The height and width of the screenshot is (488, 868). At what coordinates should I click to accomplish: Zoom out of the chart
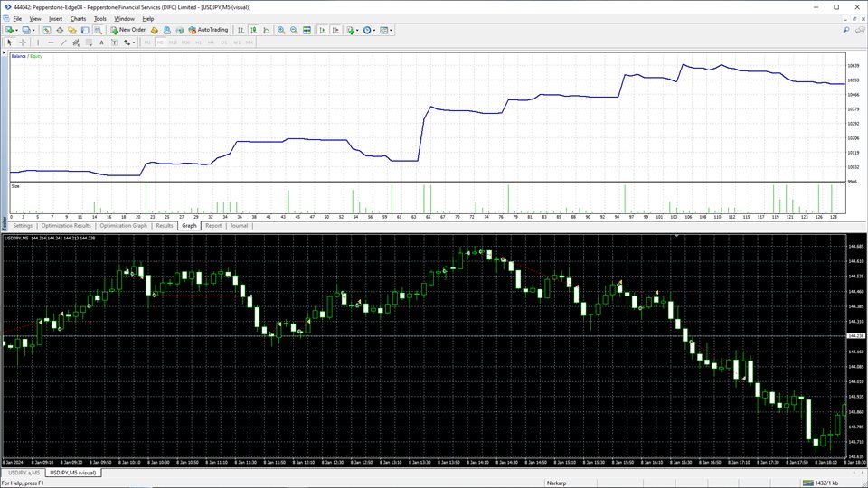point(294,30)
